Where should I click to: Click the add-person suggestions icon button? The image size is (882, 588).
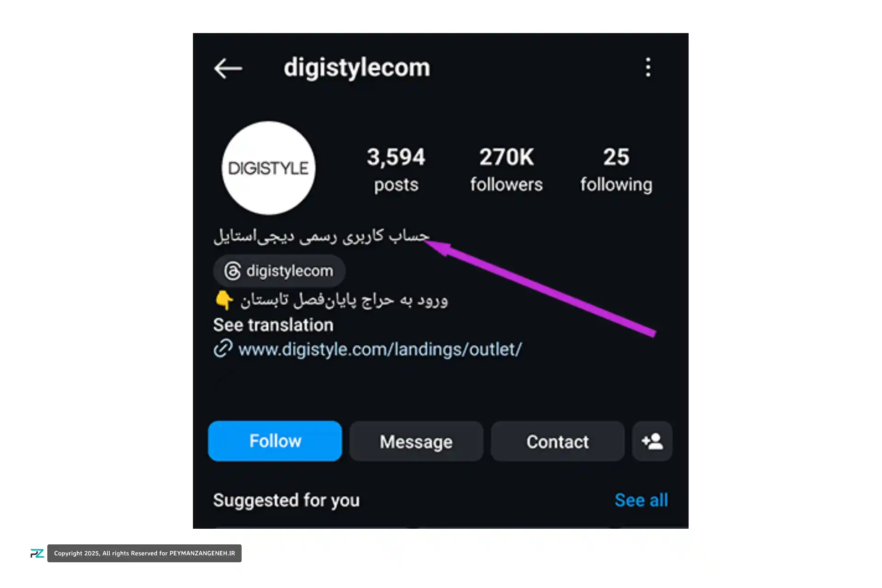pyautogui.click(x=652, y=441)
